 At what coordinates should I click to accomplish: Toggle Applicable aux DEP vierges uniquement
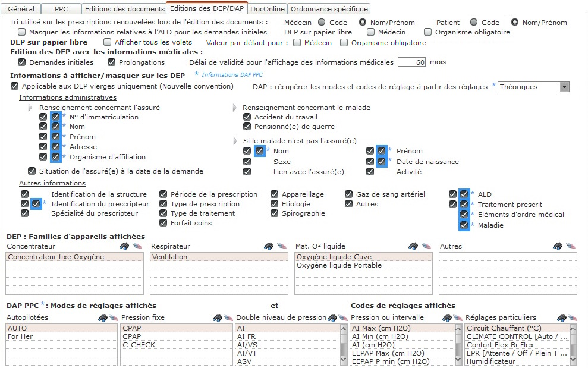(x=14, y=86)
